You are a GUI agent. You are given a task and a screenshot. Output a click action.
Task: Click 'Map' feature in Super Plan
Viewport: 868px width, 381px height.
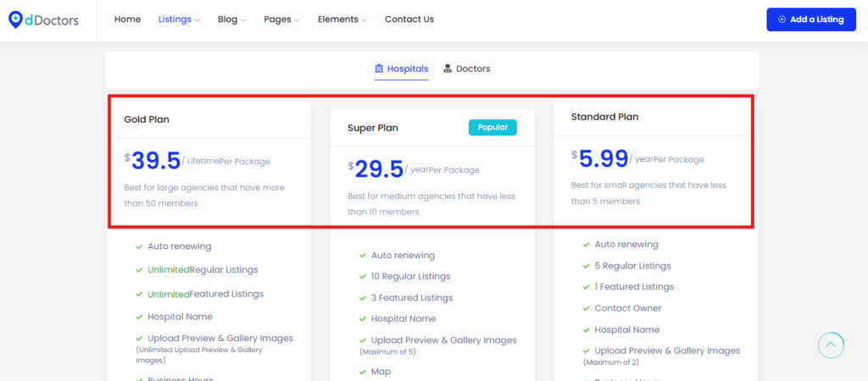tap(381, 373)
